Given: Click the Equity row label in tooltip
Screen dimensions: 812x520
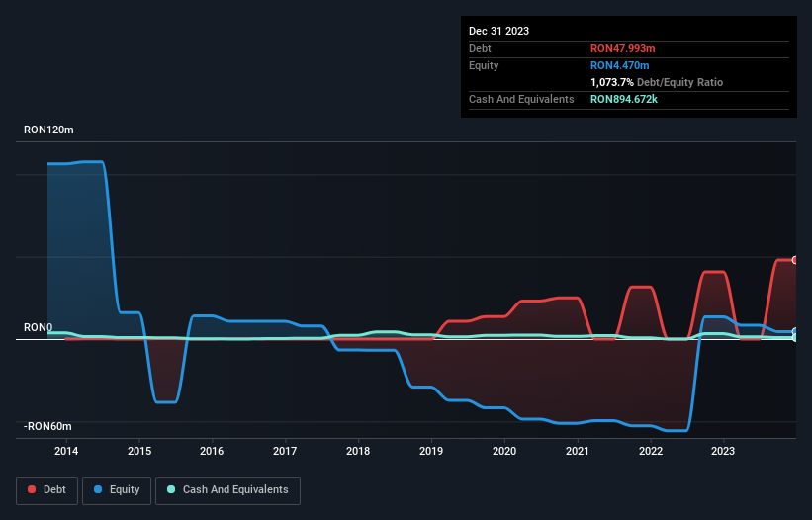Looking at the screenshot, I should (x=484, y=65).
